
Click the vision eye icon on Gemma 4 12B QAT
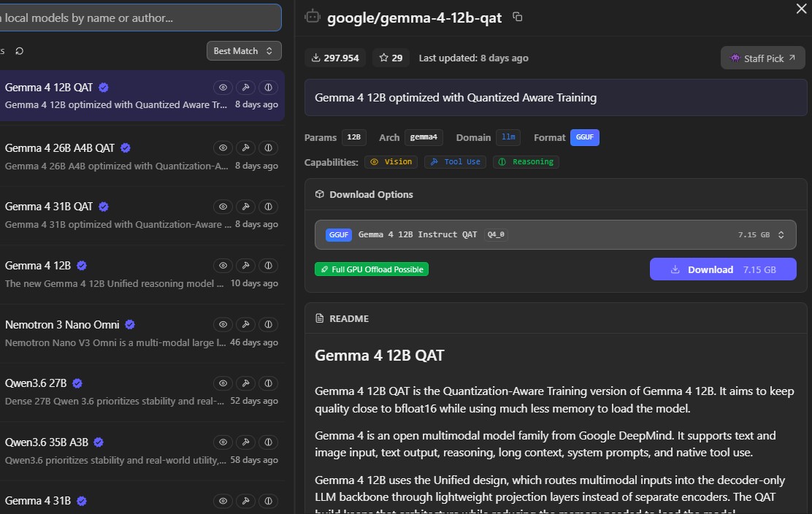[x=223, y=88]
